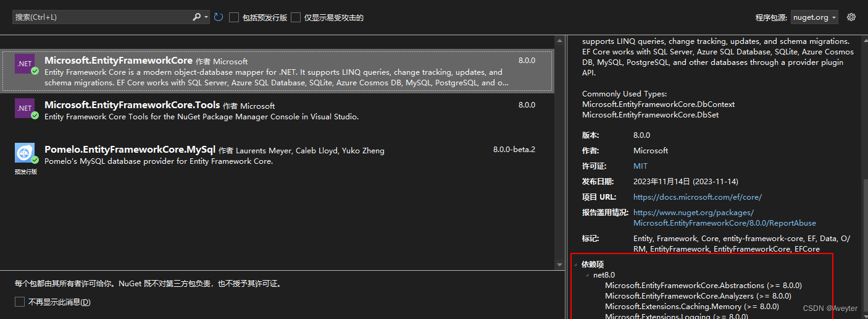Click the 8.0.0-beta.2 version of Pomelo
Image resolution: width=868 pixels, height=319 pixels.
click(x=514, y=150)
